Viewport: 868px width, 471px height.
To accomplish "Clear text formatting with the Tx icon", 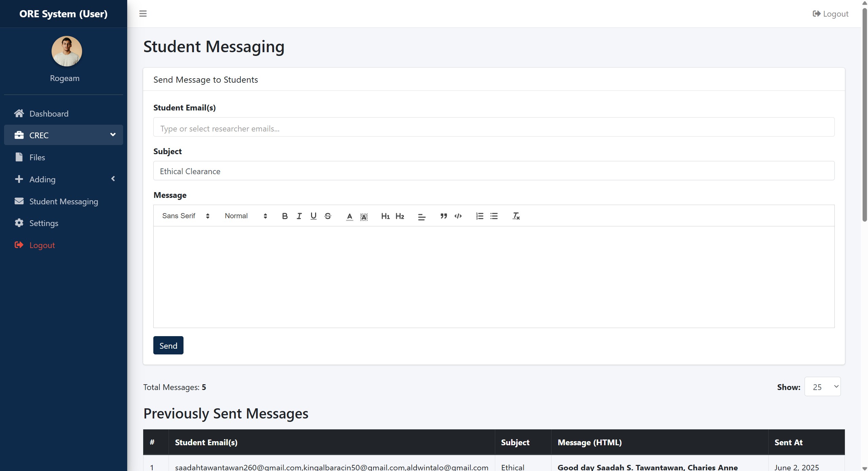I will point(516,216).
